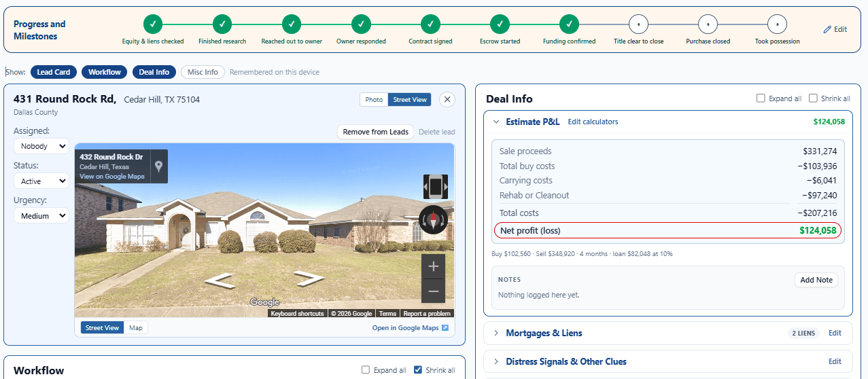Zoom out on Street View with minus
868x379 pixels.
click(x=433, y=291)
